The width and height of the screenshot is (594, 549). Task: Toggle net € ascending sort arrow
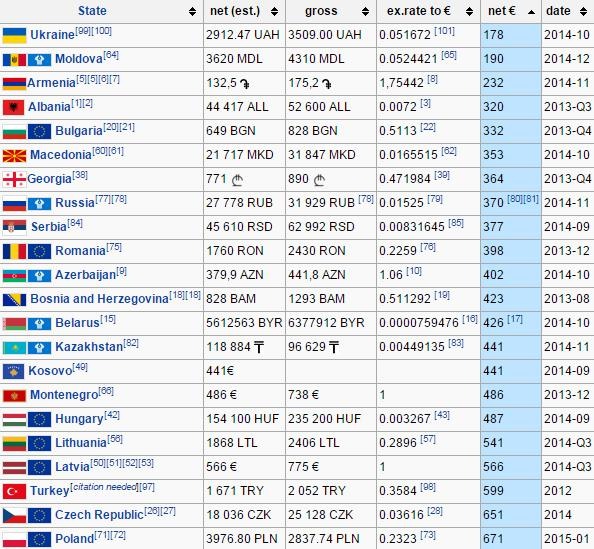click(x=531, y=12)
